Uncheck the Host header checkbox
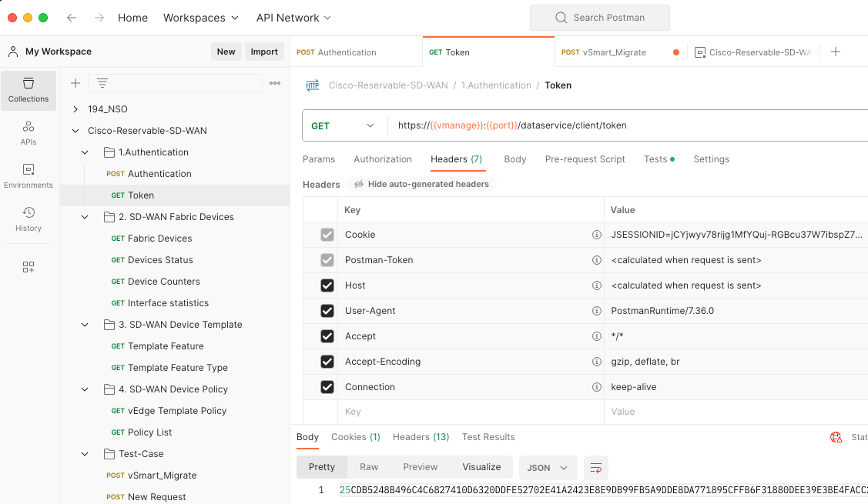The width and height of the screenshot is (868, 504). [x=327, y=285]
